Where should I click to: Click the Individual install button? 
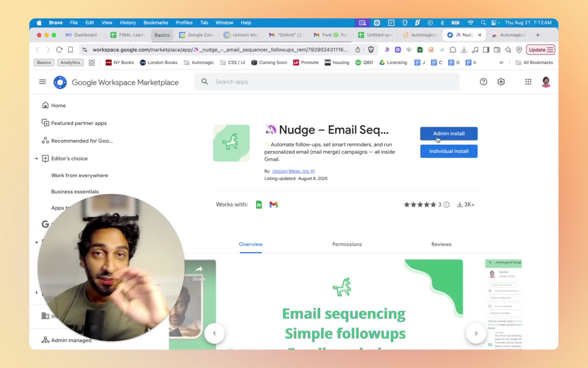pos(448,151)
